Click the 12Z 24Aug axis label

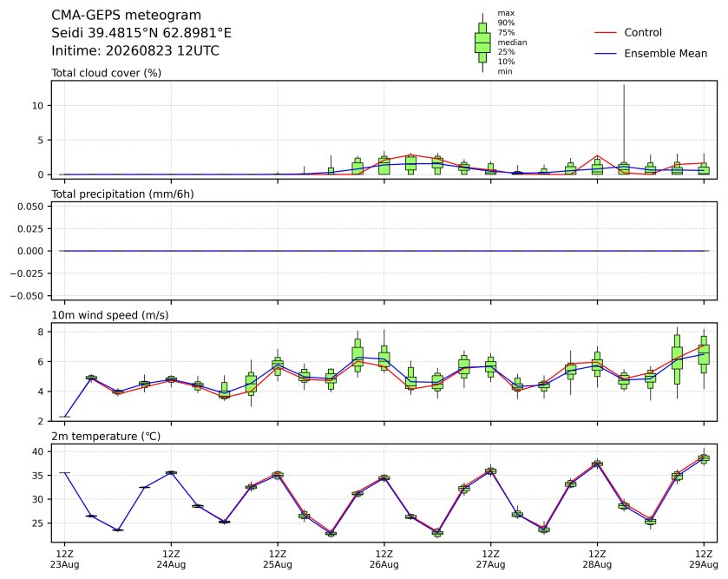[171, 560]
